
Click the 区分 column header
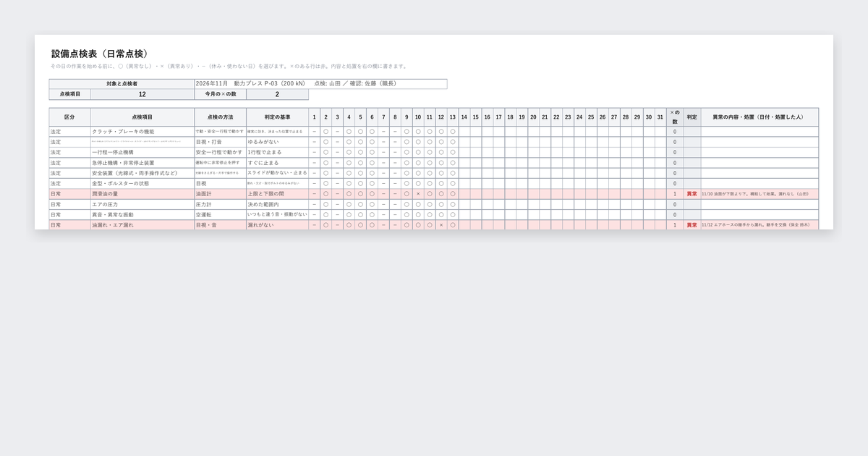pos(69,117)
